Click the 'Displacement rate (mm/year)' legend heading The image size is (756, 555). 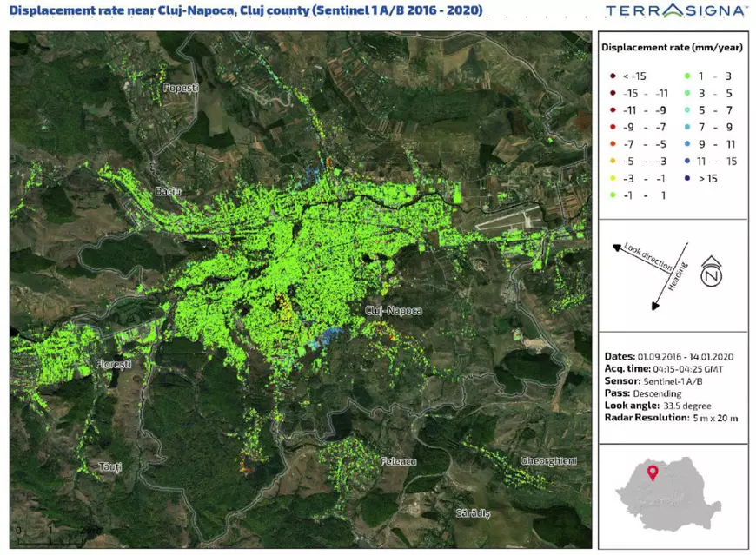click(x=673, y=47)
